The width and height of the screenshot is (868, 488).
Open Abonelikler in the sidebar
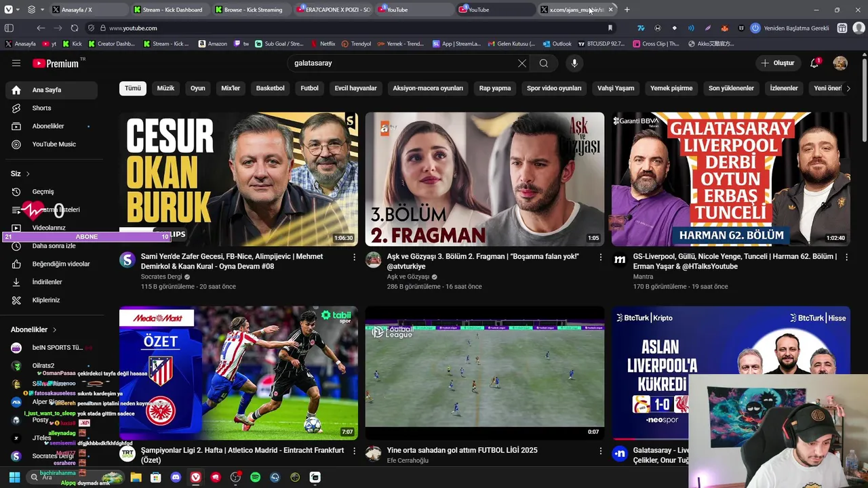[52, 126]
